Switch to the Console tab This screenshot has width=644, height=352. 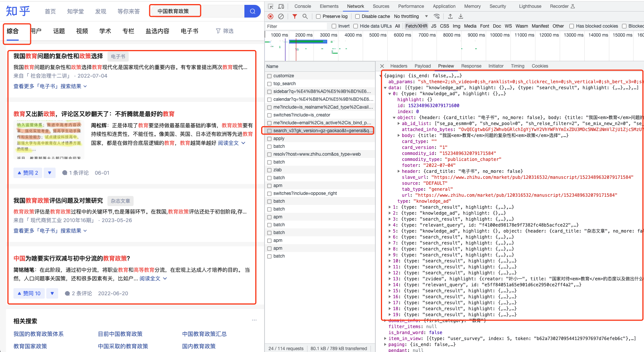[x=303, y=6]
